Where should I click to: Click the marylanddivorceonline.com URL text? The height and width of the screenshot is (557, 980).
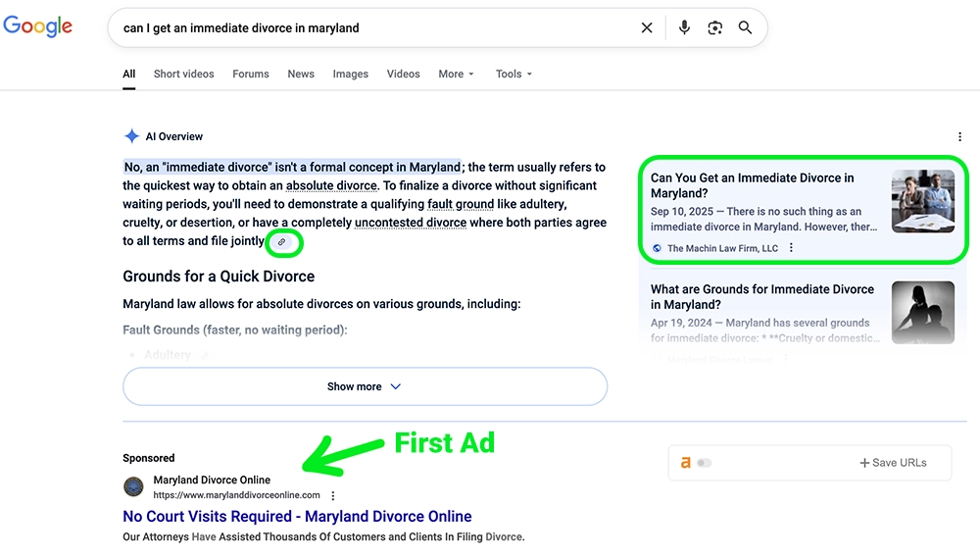tap(236, 495)
